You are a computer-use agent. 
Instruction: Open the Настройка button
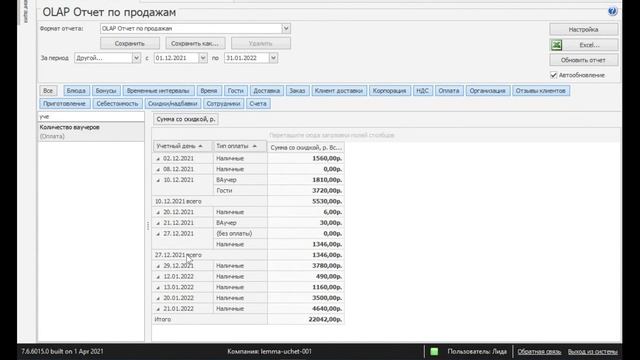coord(584,29)
